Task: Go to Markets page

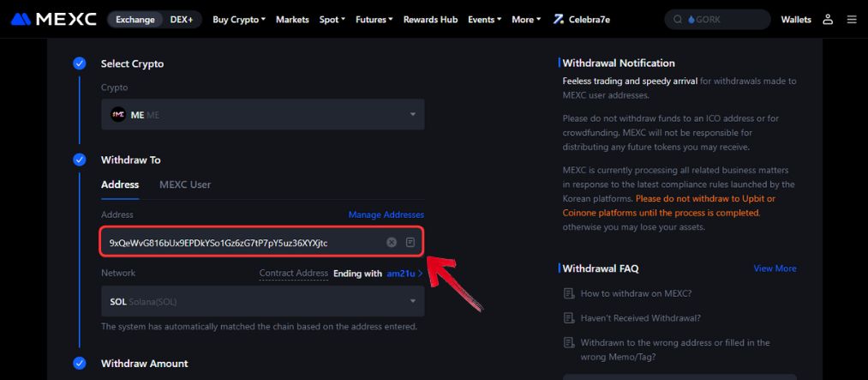Action: click(292, 20)
